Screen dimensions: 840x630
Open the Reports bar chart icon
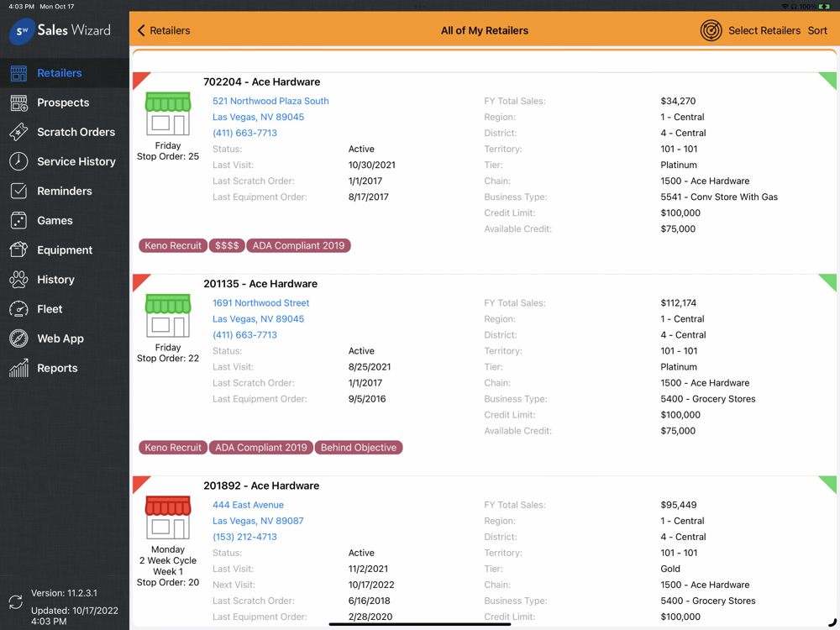coord(18,368)
